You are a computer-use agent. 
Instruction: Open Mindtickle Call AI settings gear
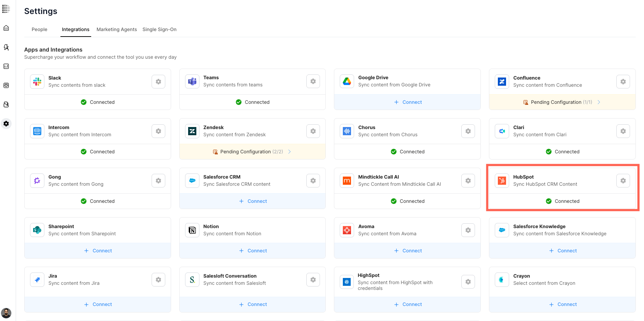click(x=468, y=181)
